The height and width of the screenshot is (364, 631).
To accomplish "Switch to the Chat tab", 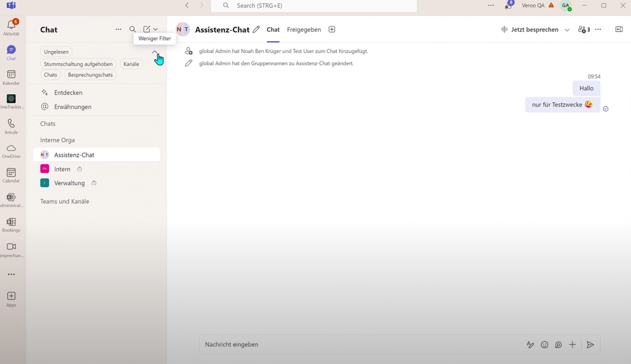I will point(273,30).
